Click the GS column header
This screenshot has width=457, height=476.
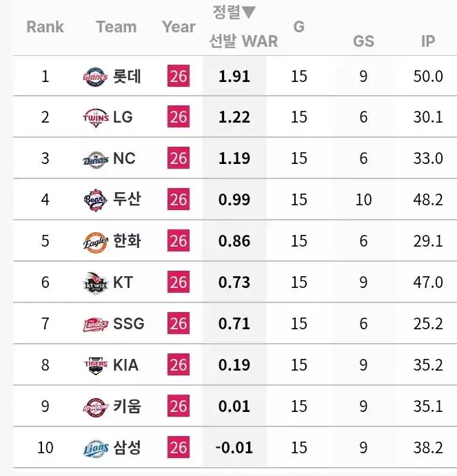point(363,41)
